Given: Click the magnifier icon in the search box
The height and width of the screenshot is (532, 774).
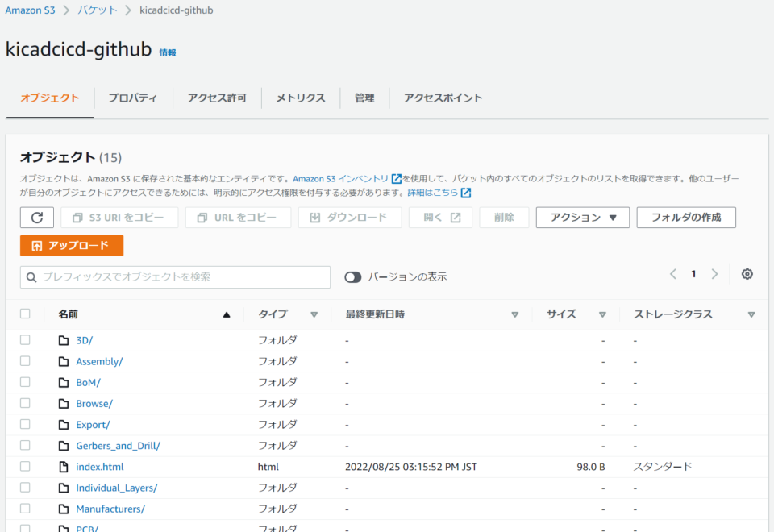Looking at the screenshot, I should pyautogui.click(x=31, y=278).
